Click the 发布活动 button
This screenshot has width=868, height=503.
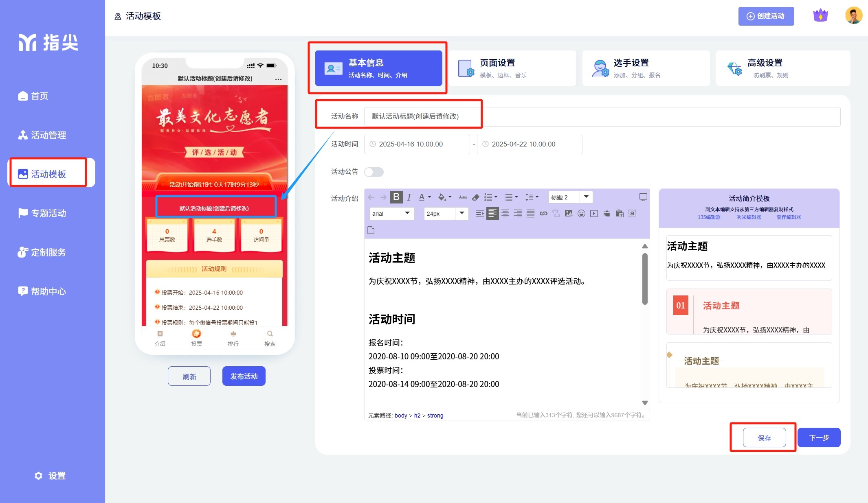coord(244,376)
